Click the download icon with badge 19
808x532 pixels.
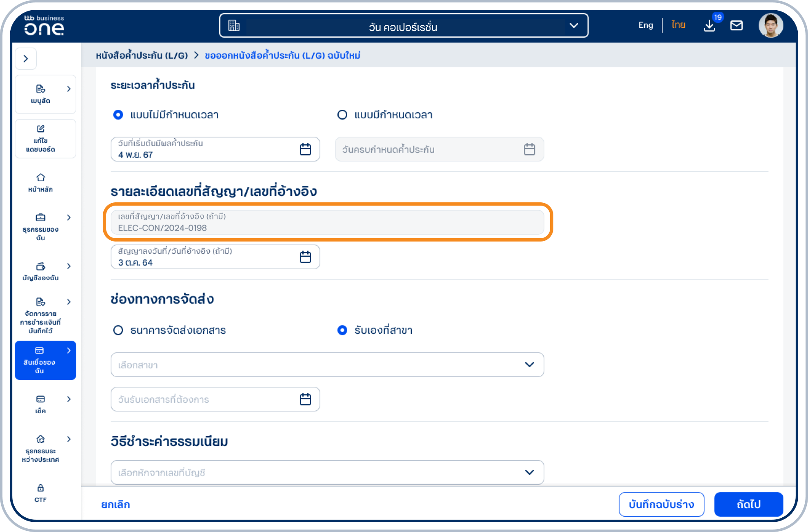(x=709, y=26)
